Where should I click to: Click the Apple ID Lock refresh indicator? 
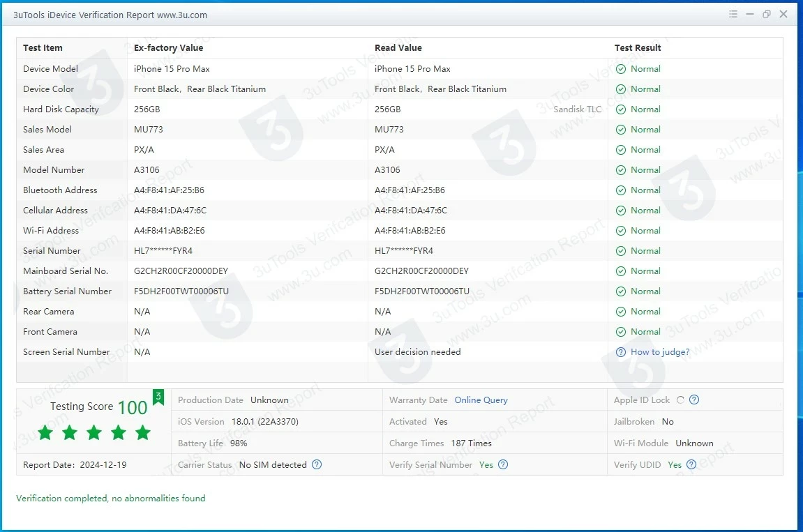coord(680,400)
